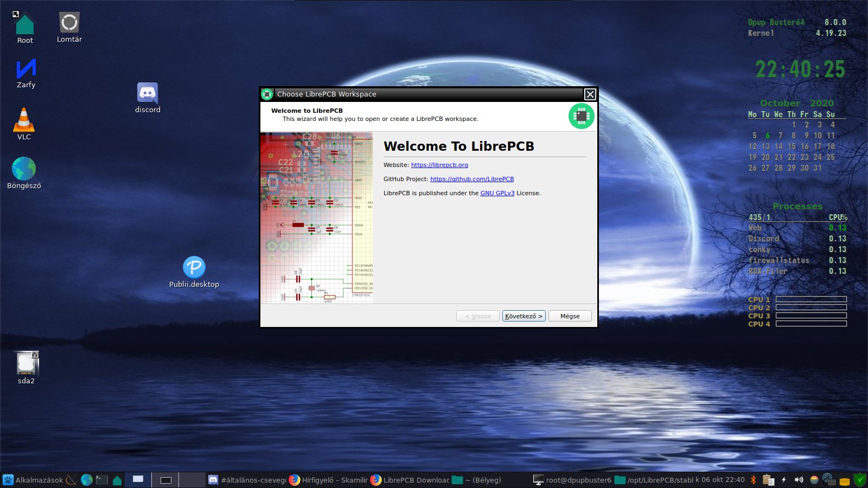Switch to the third virtual desktop in pager
The image size is (868, 488).
pos(192,480)
